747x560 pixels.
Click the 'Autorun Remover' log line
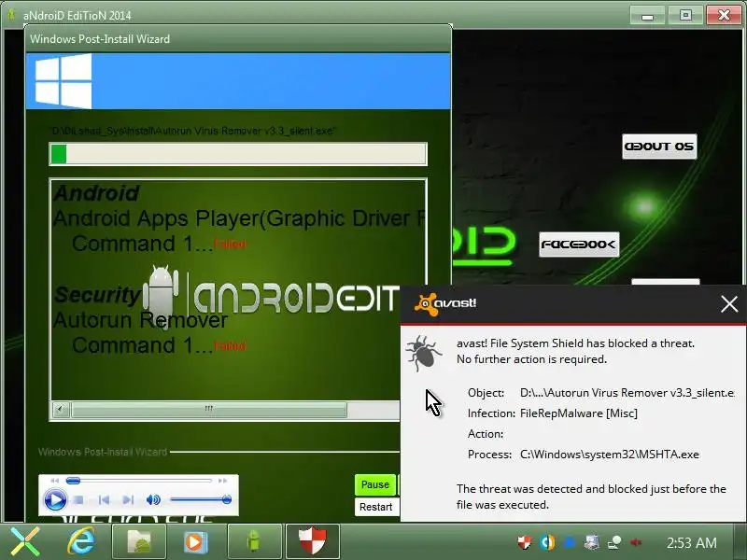click(x=141, y=320)
